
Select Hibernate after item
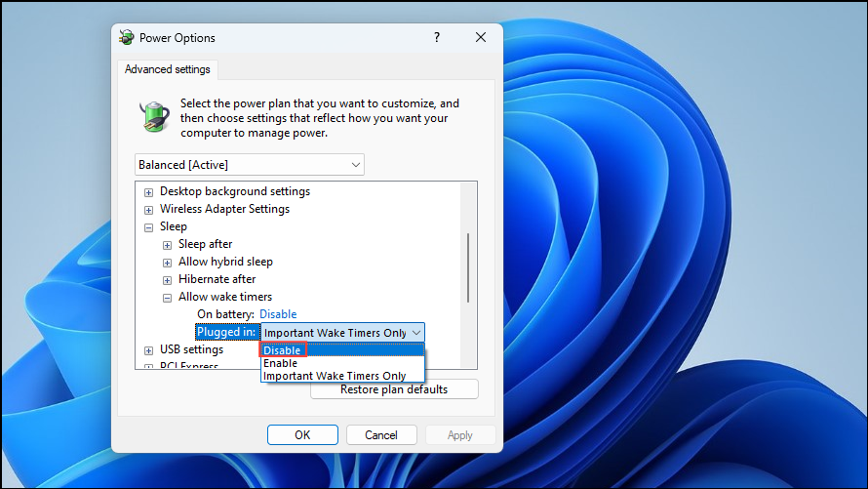217,279
